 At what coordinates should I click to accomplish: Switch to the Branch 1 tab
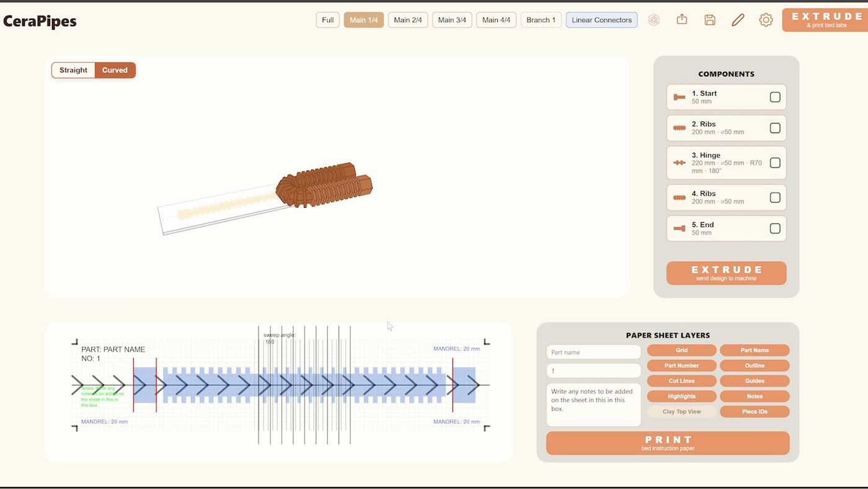[541, 20]
